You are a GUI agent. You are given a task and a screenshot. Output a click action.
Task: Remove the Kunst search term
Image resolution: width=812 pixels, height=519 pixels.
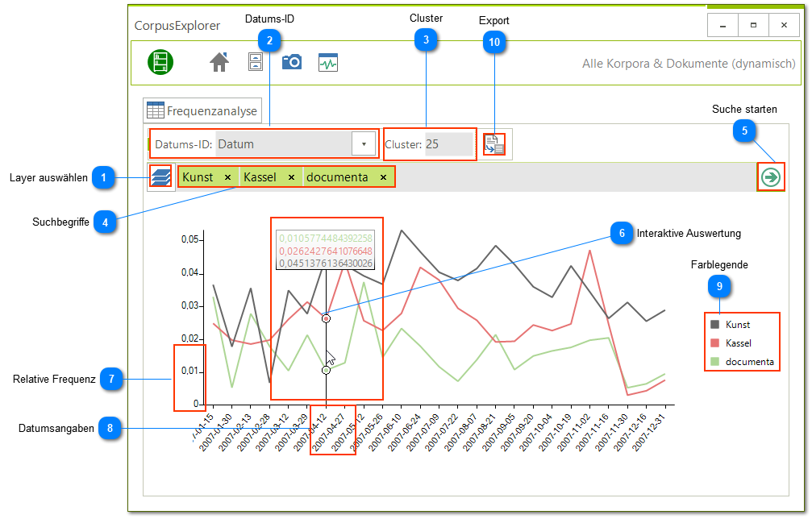(227, 177)
